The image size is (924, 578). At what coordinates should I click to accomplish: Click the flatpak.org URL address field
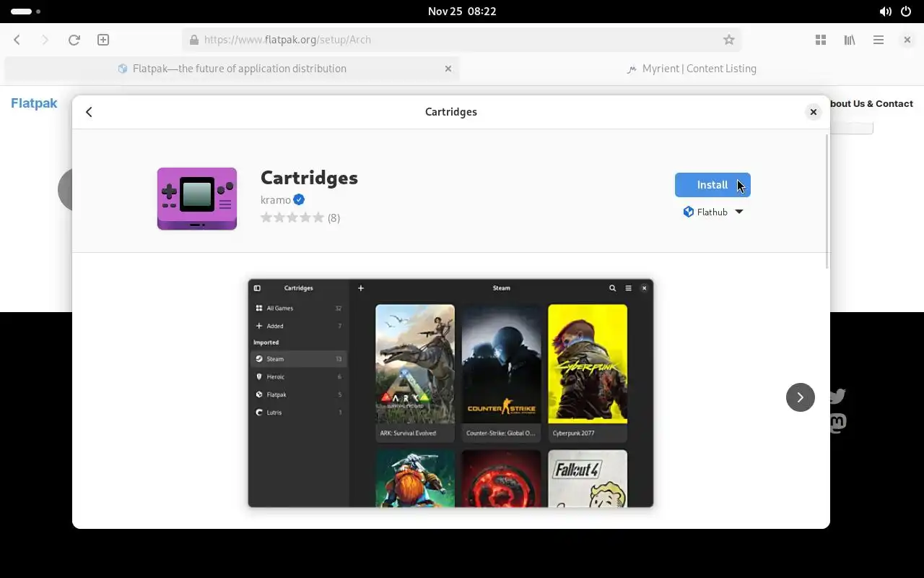tap(462, 40)
